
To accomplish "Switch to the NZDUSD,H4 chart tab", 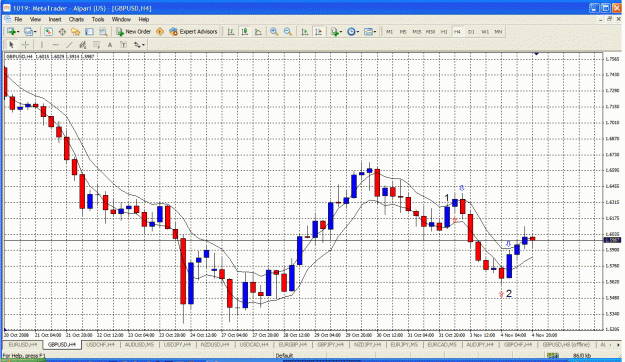I will point(216,344).
